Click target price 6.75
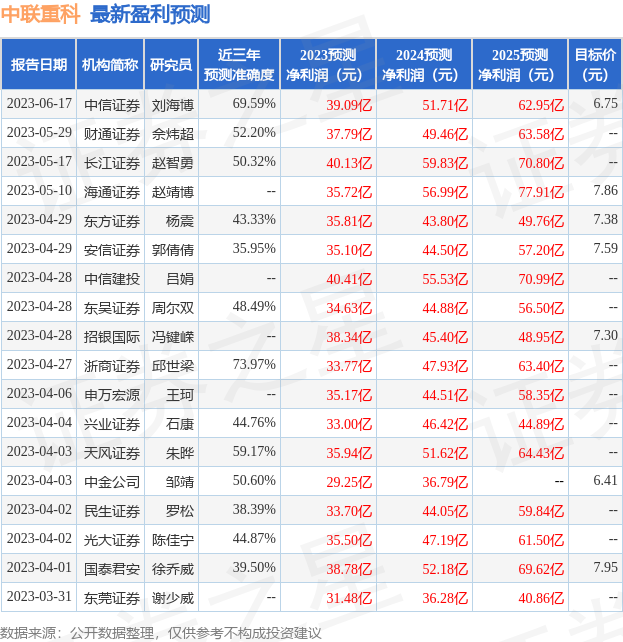This screenshot has height=642, width=623. coord(605,104)
